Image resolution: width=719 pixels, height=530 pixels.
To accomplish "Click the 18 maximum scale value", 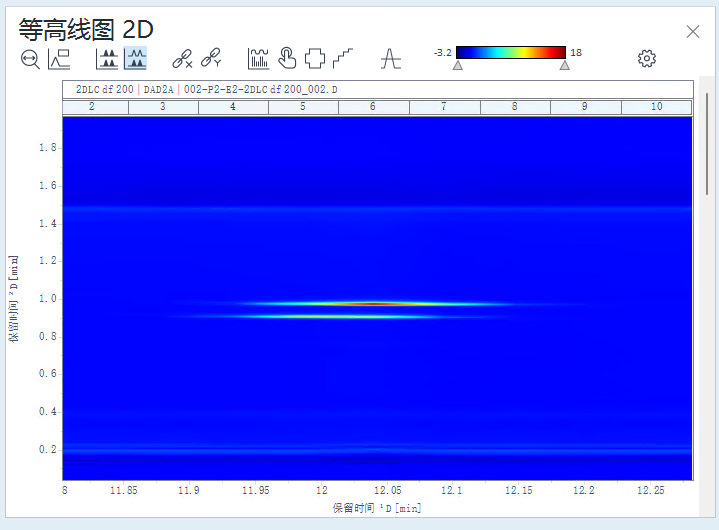I will coord(576,53).
